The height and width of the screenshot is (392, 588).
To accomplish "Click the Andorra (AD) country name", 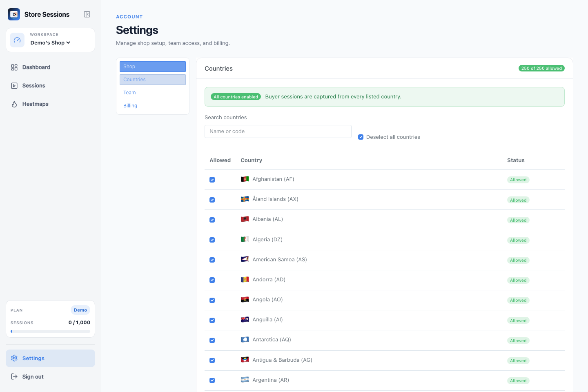I will tap(269, 279).
